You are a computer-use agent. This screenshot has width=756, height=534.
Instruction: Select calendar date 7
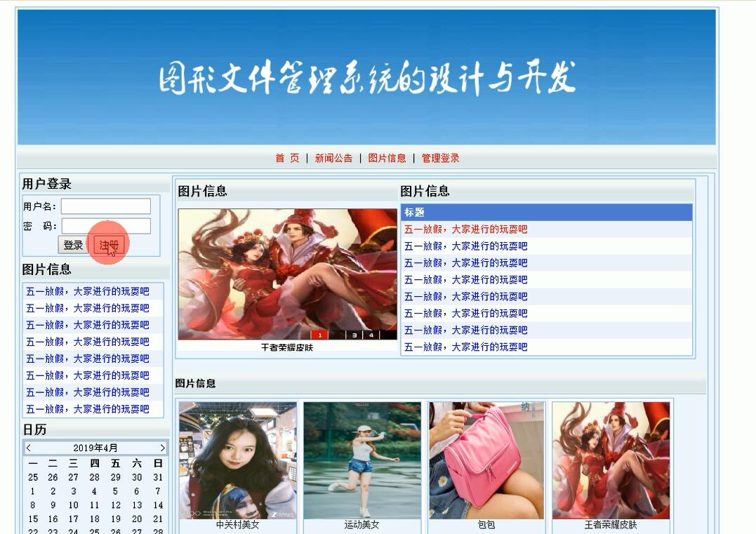(158, 491)
